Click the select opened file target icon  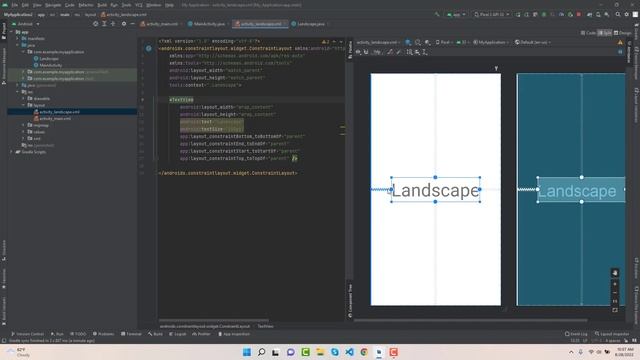click(x=96, y=24)
